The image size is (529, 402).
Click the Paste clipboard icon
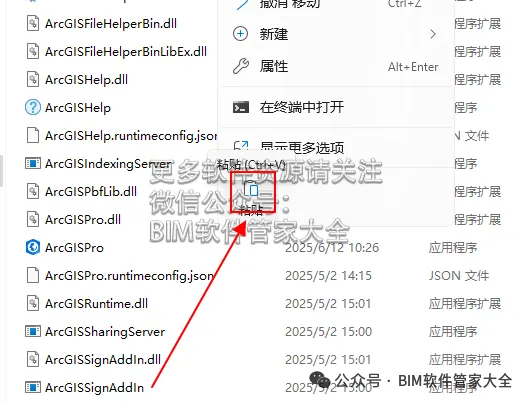click(251, 189)
